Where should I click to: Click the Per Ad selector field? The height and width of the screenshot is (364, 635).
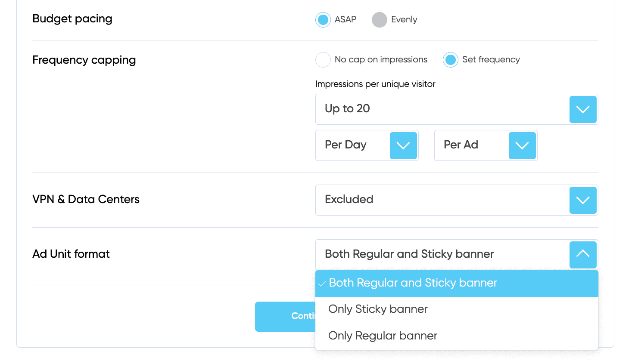[470, 145]
